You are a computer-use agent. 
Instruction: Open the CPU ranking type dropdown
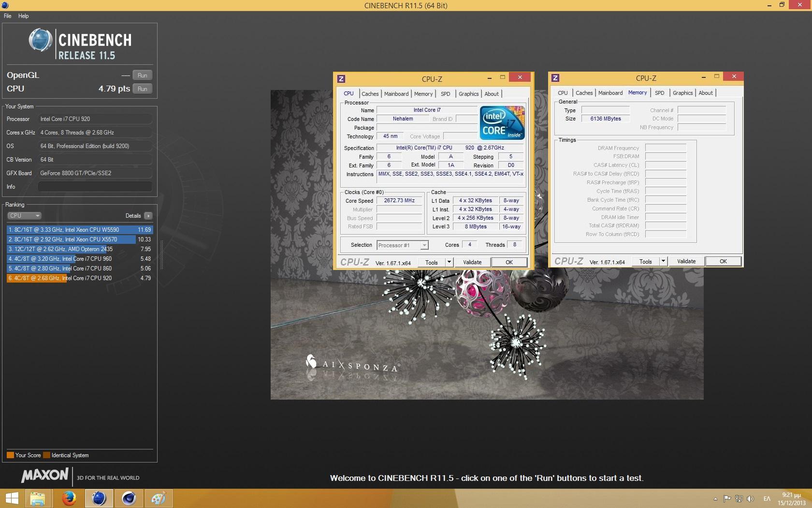[24, 215]
